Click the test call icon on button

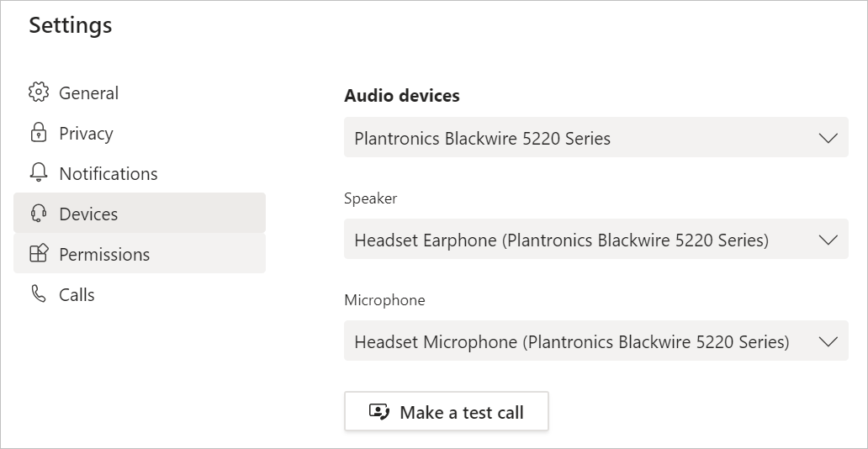pos(379,412)
